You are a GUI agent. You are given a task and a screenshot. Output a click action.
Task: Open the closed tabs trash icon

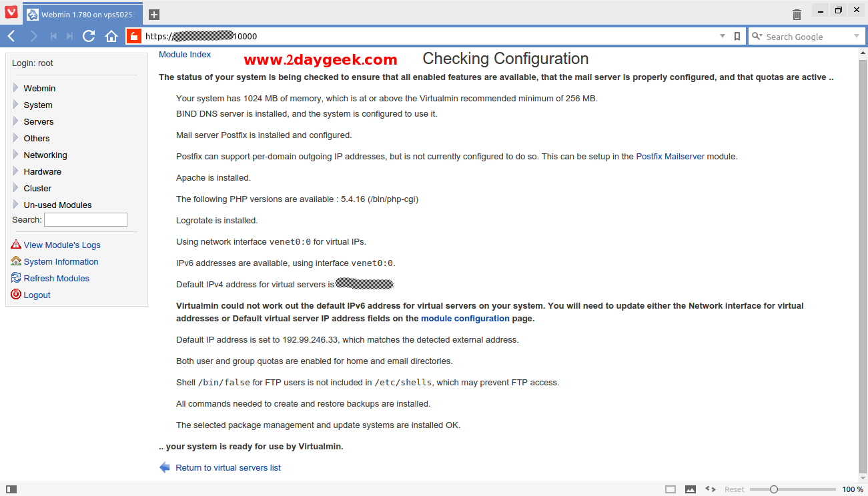coord(797,14)
